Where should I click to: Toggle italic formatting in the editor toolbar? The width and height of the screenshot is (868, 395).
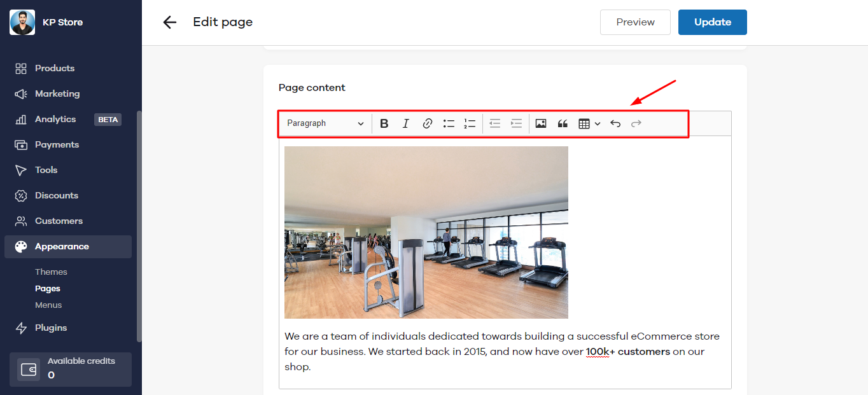coord(406,123)
